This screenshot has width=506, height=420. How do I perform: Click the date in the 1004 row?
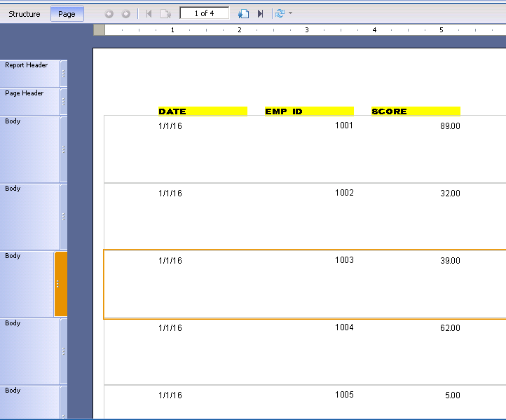click(170, 328)
